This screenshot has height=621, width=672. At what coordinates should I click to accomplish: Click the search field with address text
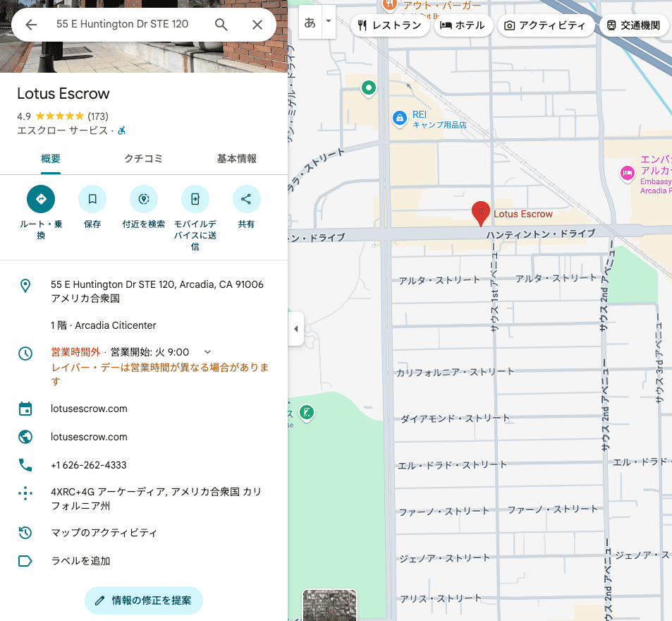point(122,24)
